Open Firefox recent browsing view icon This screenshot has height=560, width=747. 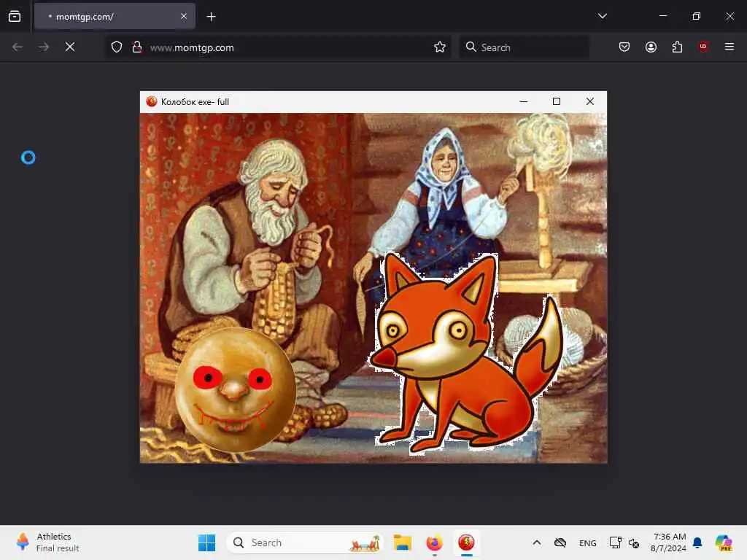15,16
